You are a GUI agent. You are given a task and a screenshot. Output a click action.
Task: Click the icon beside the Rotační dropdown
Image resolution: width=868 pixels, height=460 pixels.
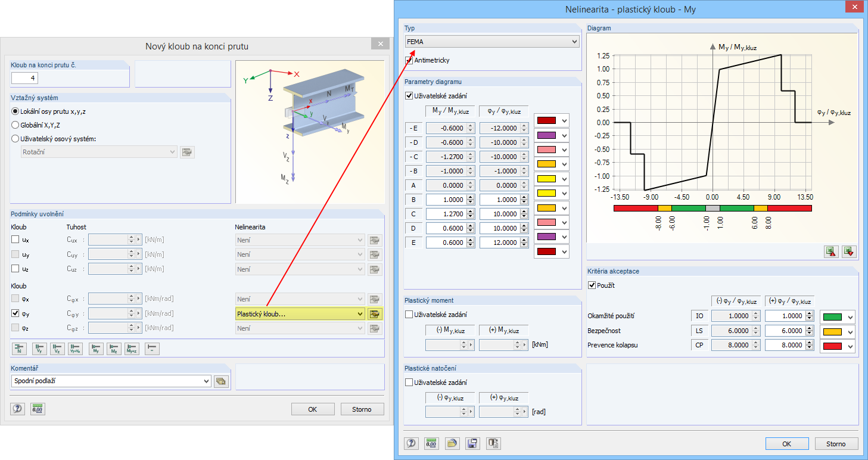click(188, 152)
